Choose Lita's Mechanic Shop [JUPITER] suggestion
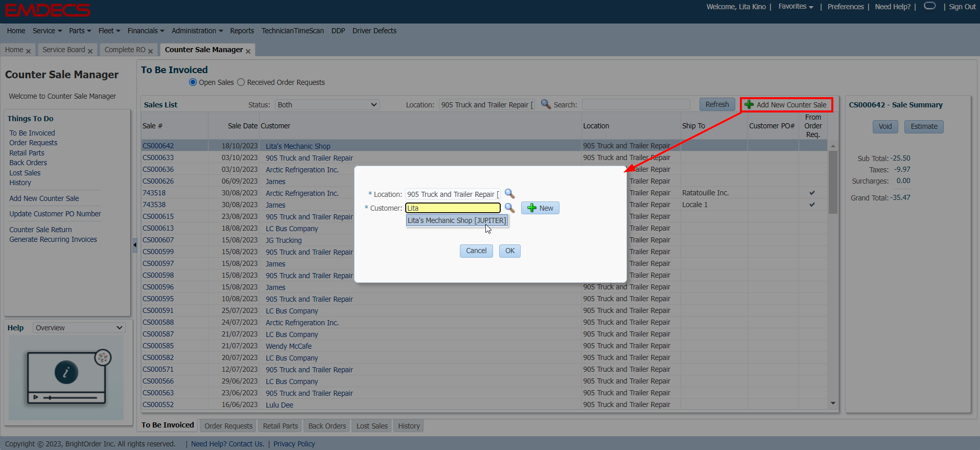The height and width of the screenshot is (450, 980). [457, 220]
